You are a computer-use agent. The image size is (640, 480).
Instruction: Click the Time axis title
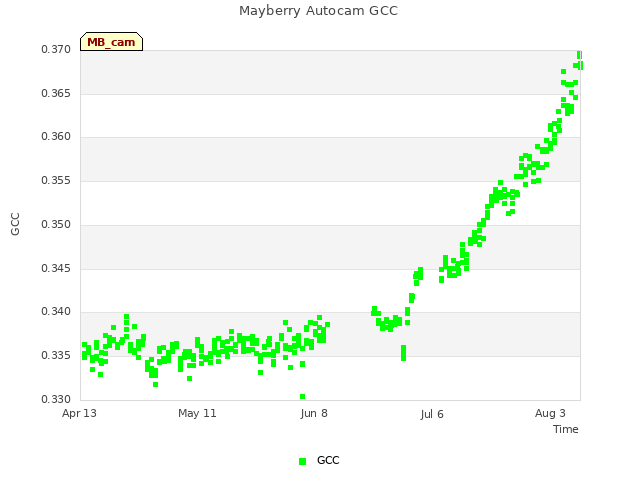[x=566, y=429]
